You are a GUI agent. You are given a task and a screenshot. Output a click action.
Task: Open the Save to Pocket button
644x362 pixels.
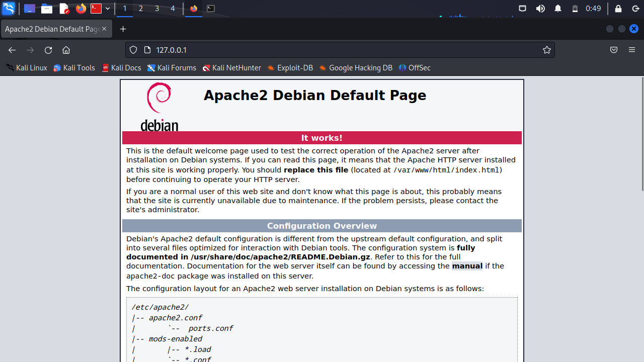[614, 50]
